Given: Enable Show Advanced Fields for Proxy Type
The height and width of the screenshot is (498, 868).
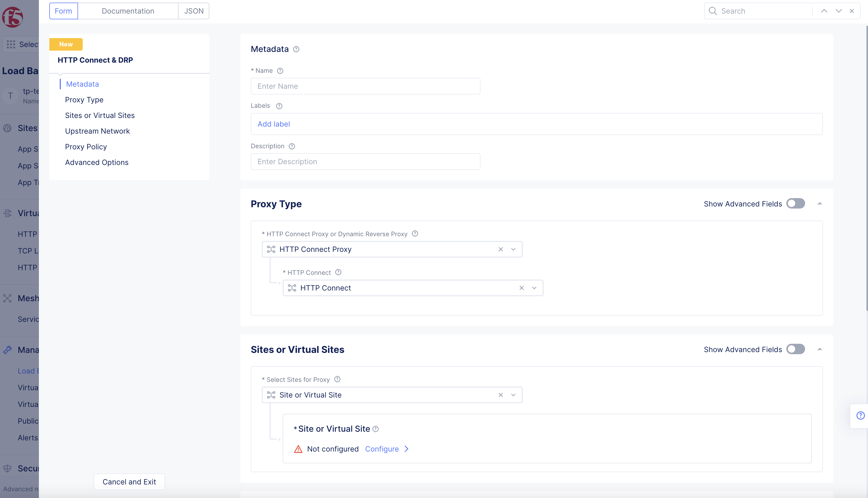Looking at the screenshot, I should click(x=795, y=204).
